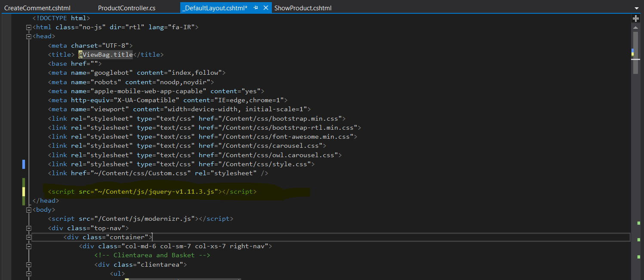644x280 pixels.
Task: Fold the right-nav column div
Action: pos(29,247)
